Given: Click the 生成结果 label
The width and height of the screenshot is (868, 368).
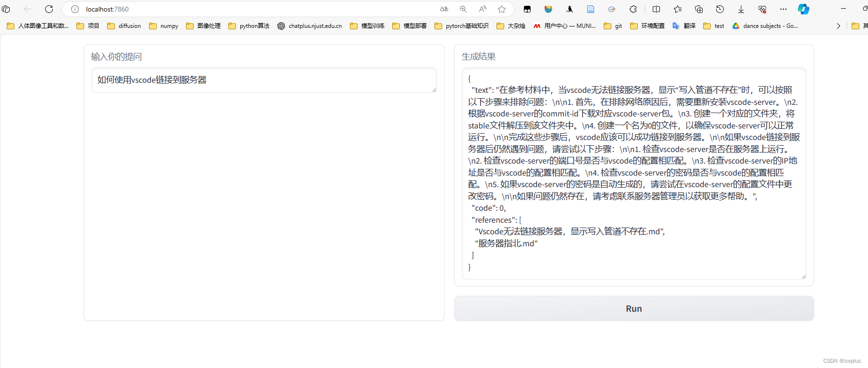Looking at the screenshot, I should tap(478, 57).
